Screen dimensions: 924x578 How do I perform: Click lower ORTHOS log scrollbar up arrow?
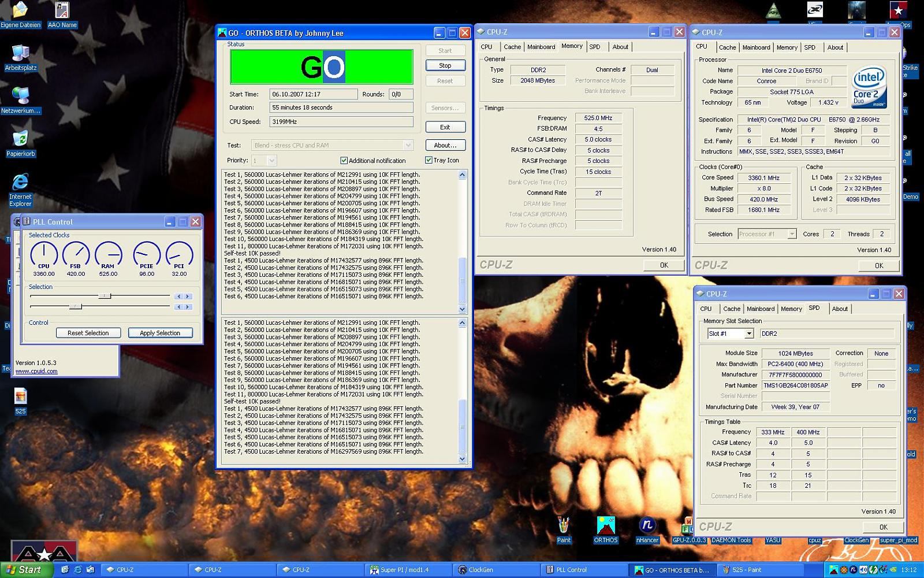[x=462, y=323]
